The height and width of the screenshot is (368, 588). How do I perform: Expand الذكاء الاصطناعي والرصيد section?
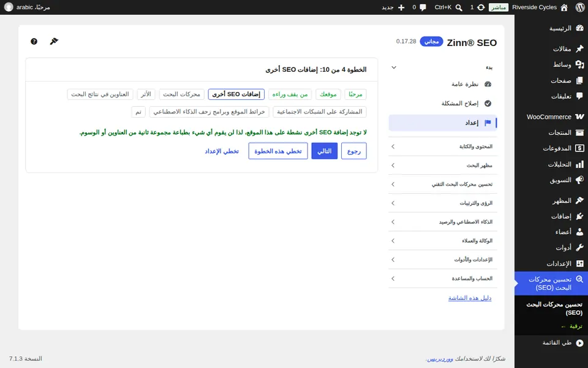click(x=443, y=222)
